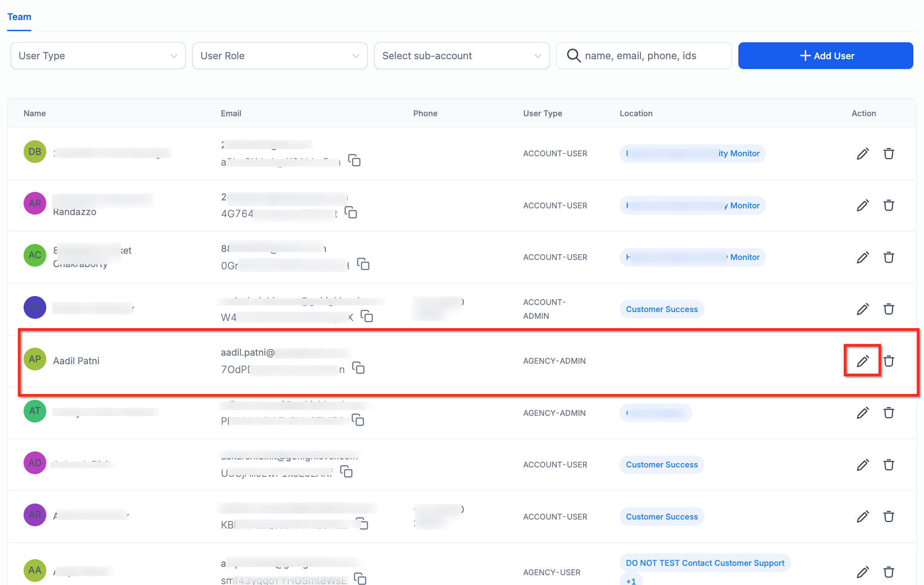The width and height of the screenshot is (924, 585).
Task: Copy ID starting with 4G764
Action: click(x=351, y=213)
